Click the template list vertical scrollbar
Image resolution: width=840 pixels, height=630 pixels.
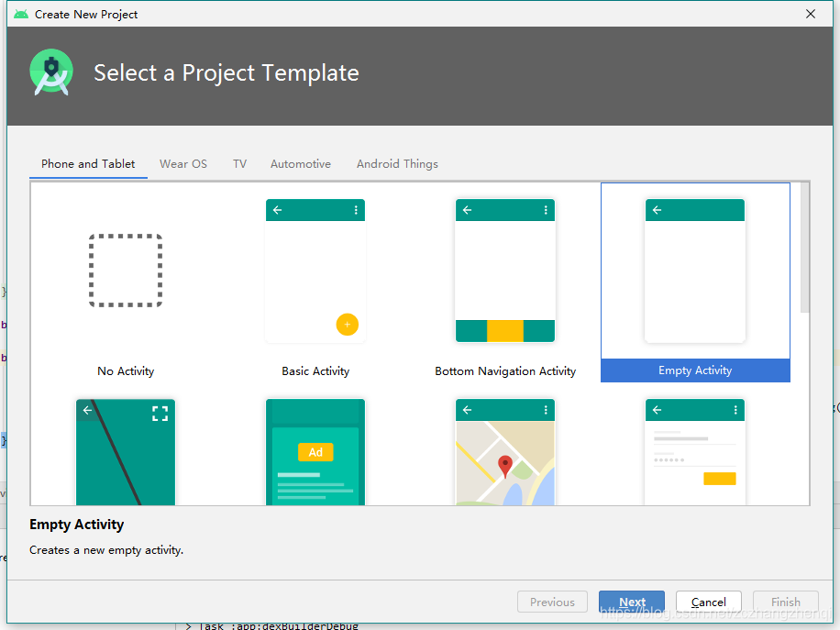click(x=804, y=248)
